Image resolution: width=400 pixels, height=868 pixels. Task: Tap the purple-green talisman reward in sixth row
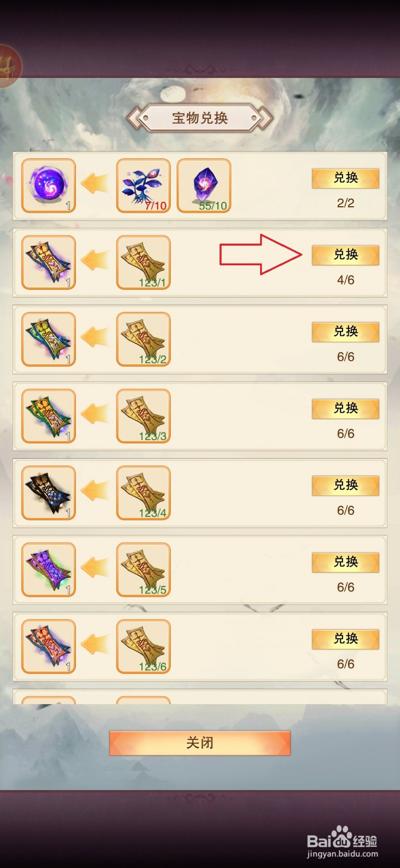point(48,570)
